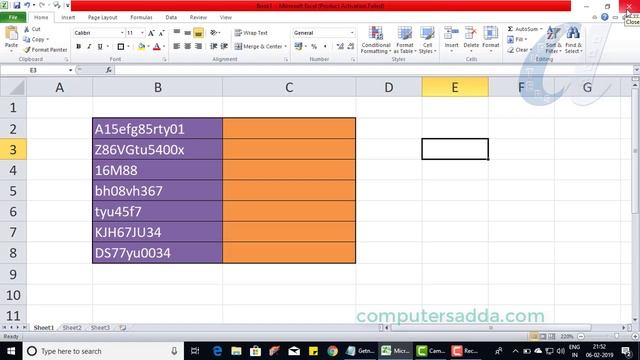Click the Accounting Number Format icon

[298, 47]
